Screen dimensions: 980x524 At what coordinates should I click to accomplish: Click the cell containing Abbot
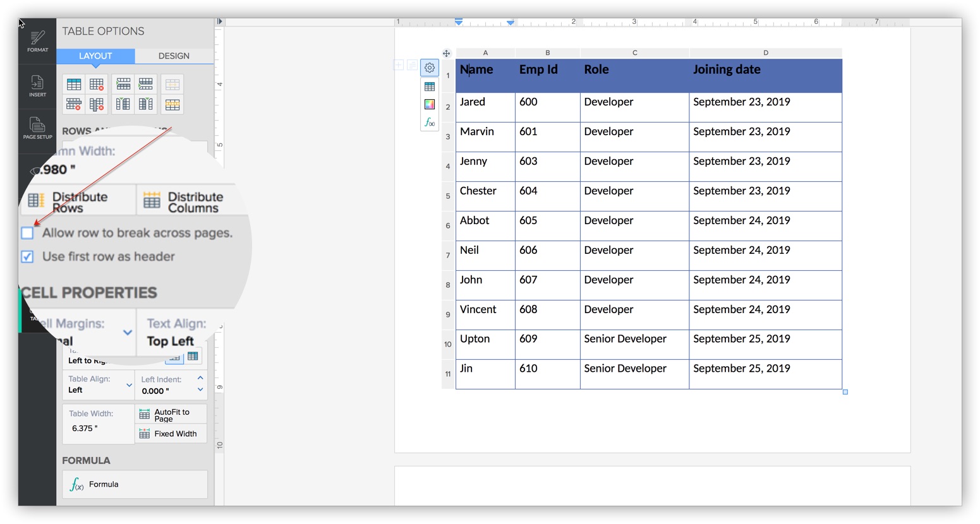click(485, 226)
